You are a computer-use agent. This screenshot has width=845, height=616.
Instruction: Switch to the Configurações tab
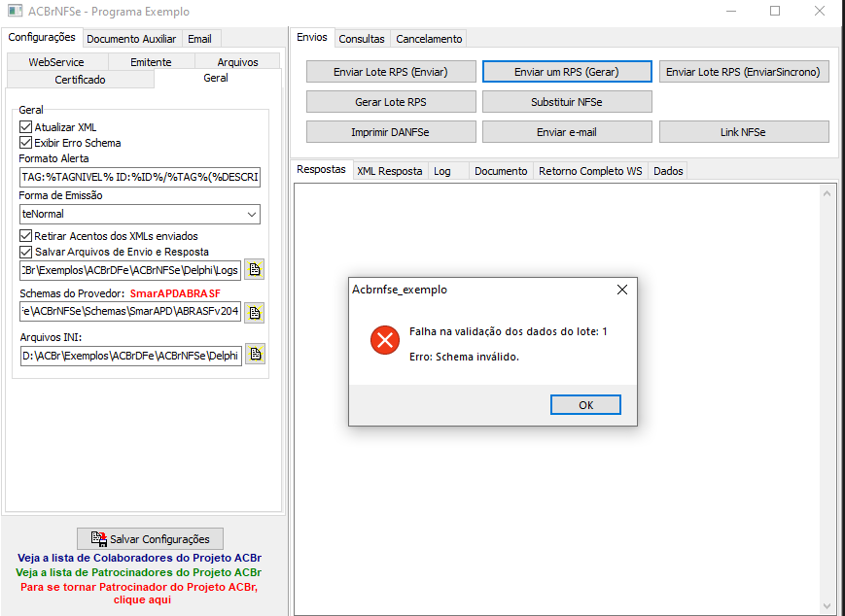(42, 37)
